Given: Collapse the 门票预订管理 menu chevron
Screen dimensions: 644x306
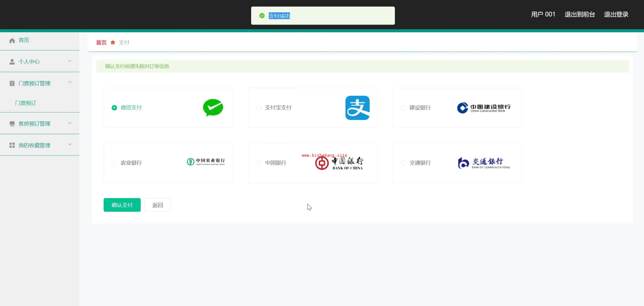Looking at the screenshot, I should tap(70, 82).
